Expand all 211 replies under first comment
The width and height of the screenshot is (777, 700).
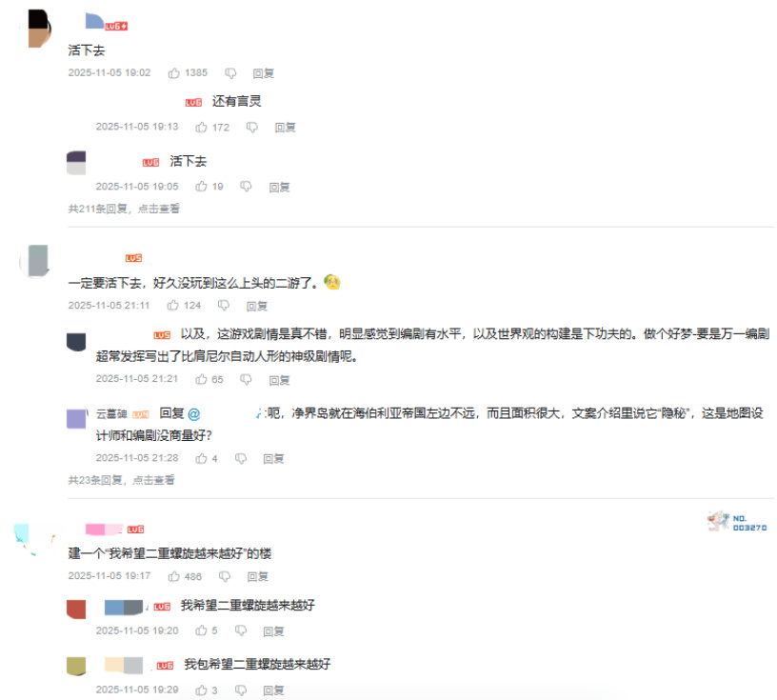point(124,209)
